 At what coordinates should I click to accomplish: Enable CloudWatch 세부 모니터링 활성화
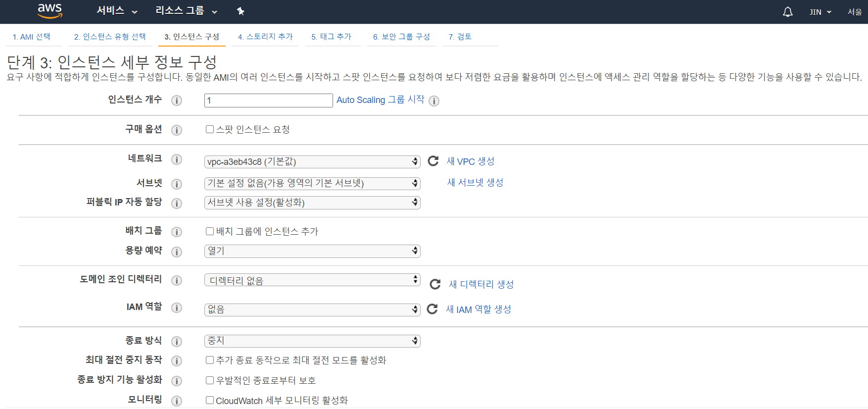[210, 400]
